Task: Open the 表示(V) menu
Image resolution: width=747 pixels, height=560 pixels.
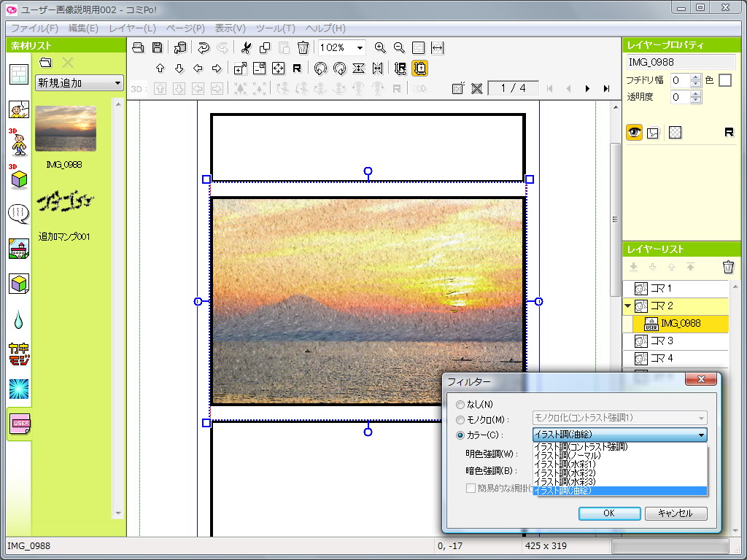Action: click(x=230, y=28)
